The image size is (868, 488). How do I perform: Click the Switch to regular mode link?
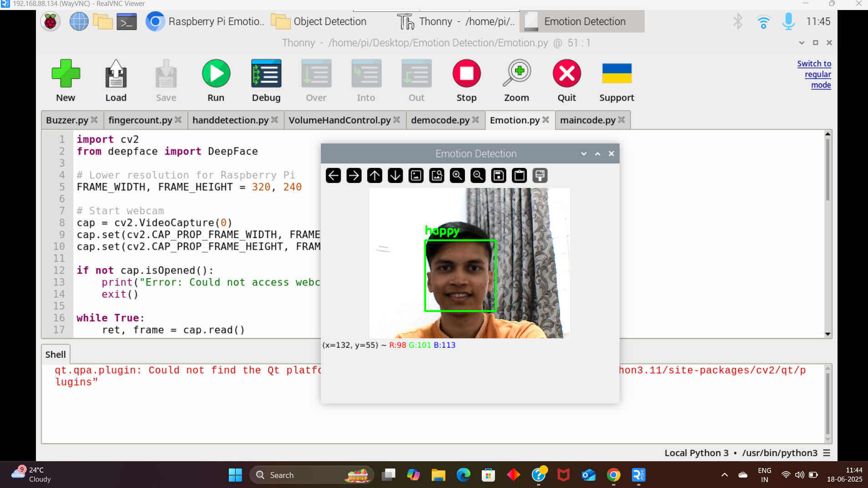(814, 74)
